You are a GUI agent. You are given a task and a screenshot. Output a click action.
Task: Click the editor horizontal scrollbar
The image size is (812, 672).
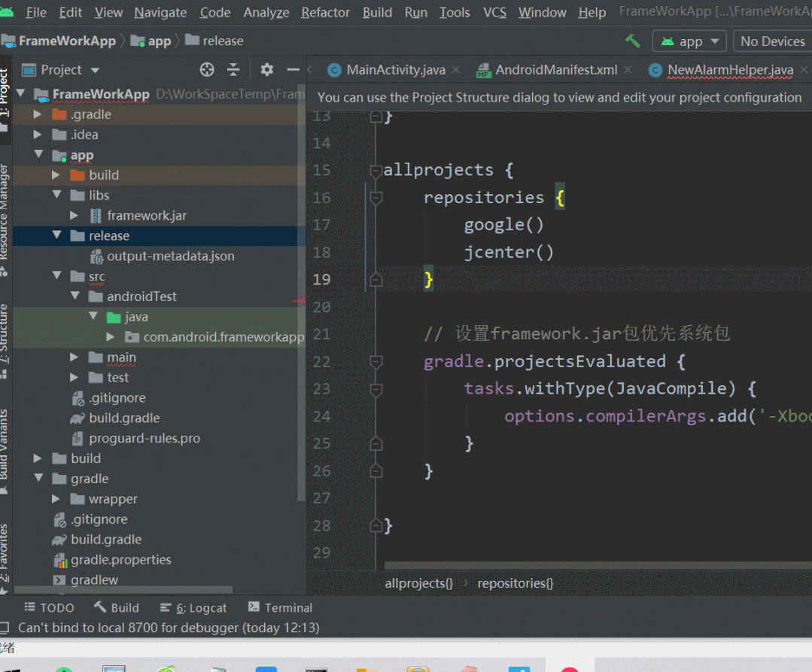pyautogui.click(x=598, y=565)
